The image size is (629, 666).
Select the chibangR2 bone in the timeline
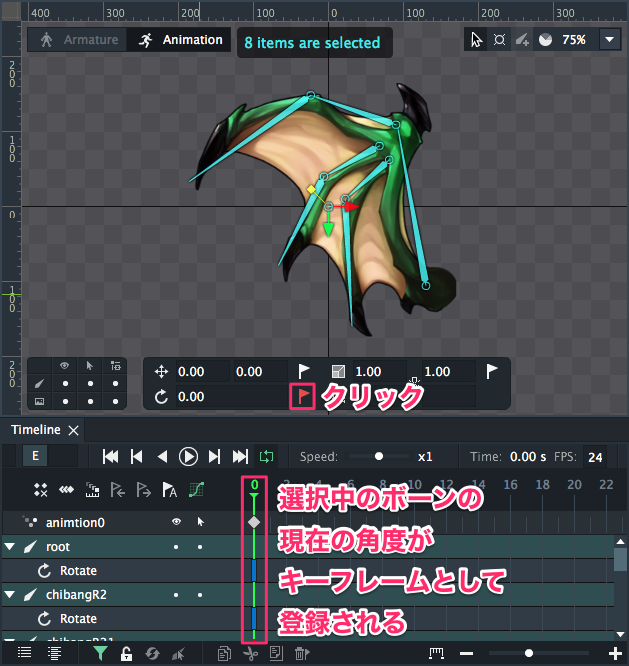76,595
